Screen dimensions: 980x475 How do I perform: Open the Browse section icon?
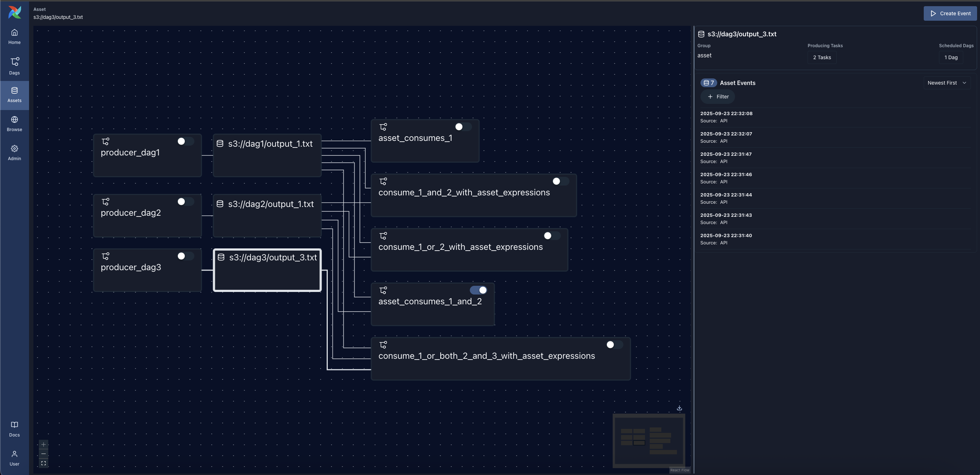(14, 122)
